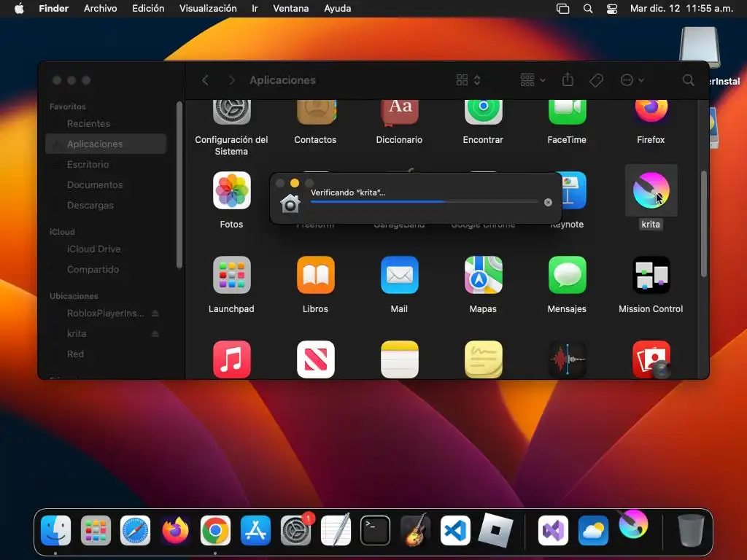This screenshot has width=747, height=560.
Task: Select Red in the sidebar
Action: 106,354
